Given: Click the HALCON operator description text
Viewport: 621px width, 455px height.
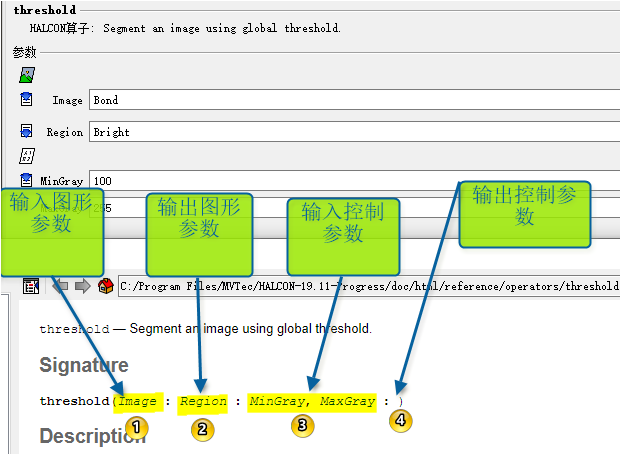Looking at the screenshot, I should [x=185, y=28].
